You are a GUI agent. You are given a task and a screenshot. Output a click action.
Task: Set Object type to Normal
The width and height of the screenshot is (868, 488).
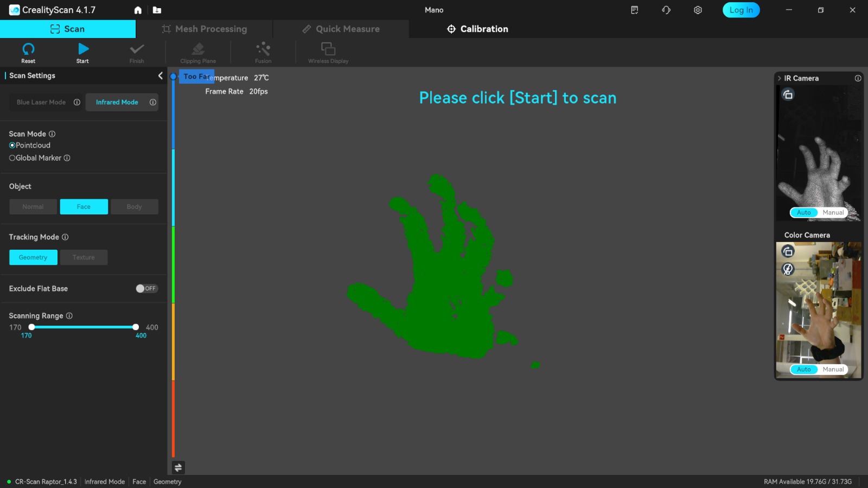[x=33, y=207]
